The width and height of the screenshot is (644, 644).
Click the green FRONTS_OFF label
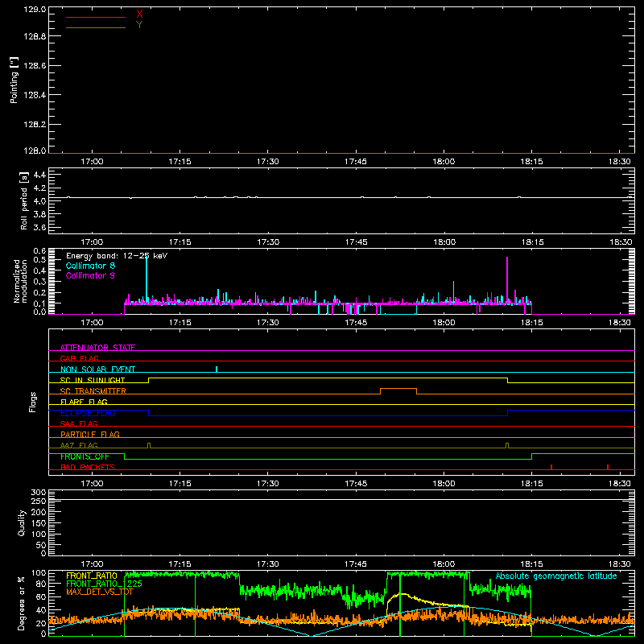85,456
